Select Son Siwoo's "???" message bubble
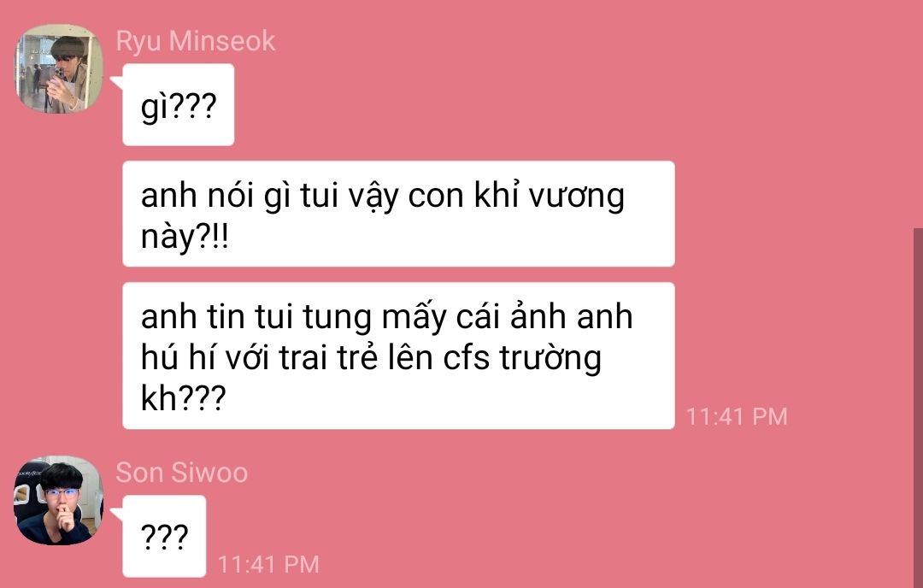Image resolution: width=923 pixels, height=588 pixels. 164,536
